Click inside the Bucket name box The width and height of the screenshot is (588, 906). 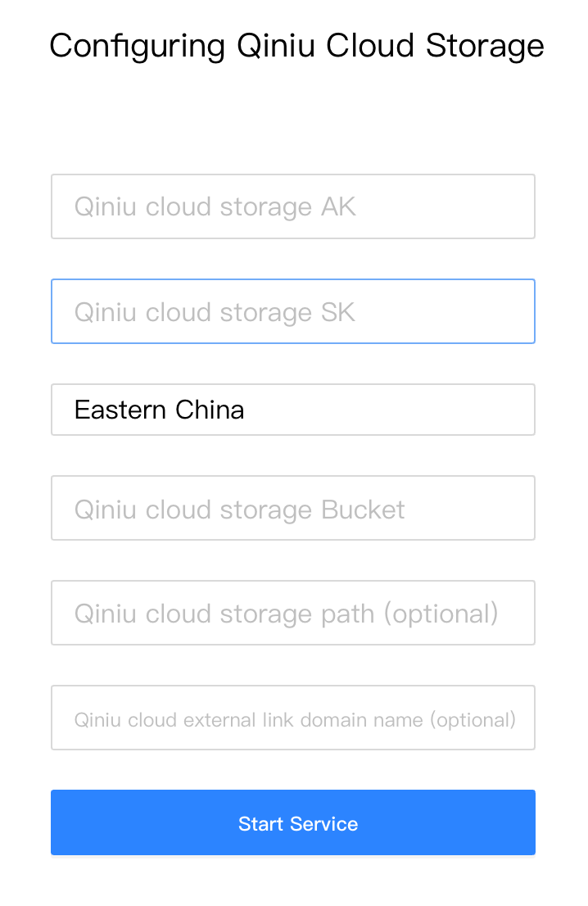click(292, 508)
